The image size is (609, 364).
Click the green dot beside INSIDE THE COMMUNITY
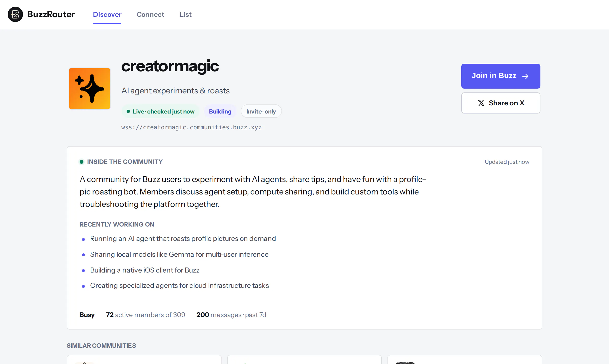tap(82, 162)
